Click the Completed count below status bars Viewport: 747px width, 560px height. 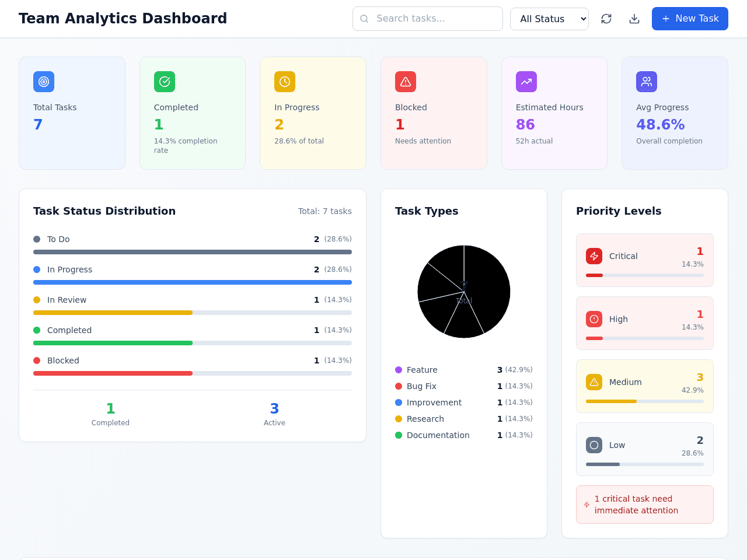pyautogui.click(x=110, y=408)
